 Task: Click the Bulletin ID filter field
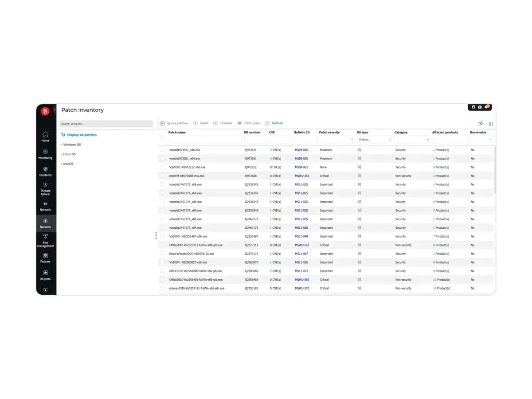(x=305, y=140)
